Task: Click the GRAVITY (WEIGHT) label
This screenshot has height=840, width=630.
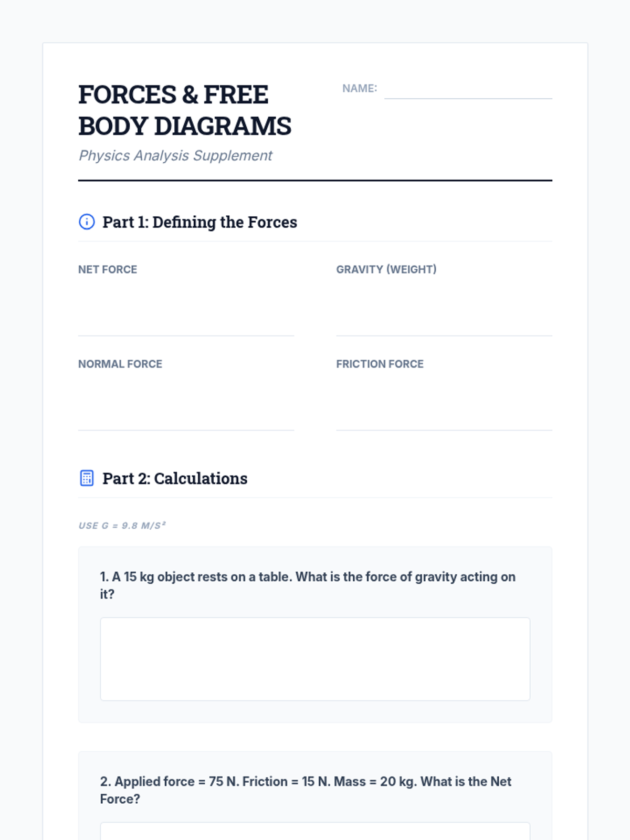Action: tap(386, 269)
